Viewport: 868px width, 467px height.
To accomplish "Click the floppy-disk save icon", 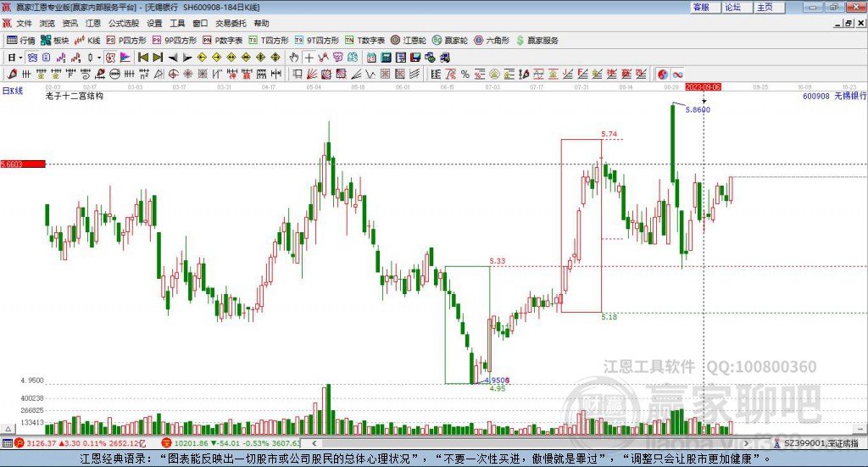I will (415, 58).
